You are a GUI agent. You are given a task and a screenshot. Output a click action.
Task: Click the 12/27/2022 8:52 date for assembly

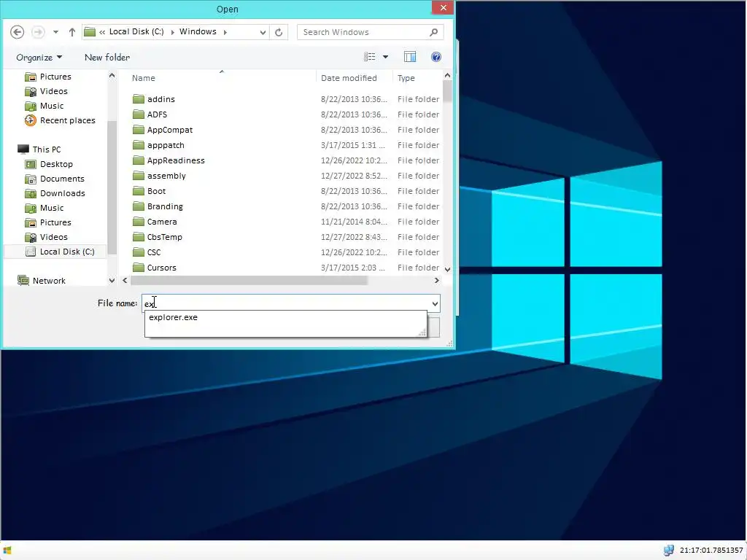coord(354,176)
